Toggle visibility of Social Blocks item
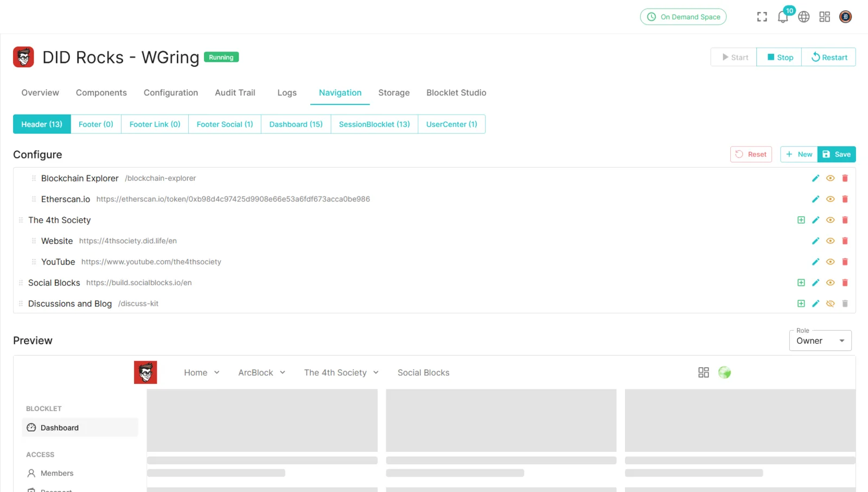This screenshot has width=868, height=492. [x=830, y=282]
